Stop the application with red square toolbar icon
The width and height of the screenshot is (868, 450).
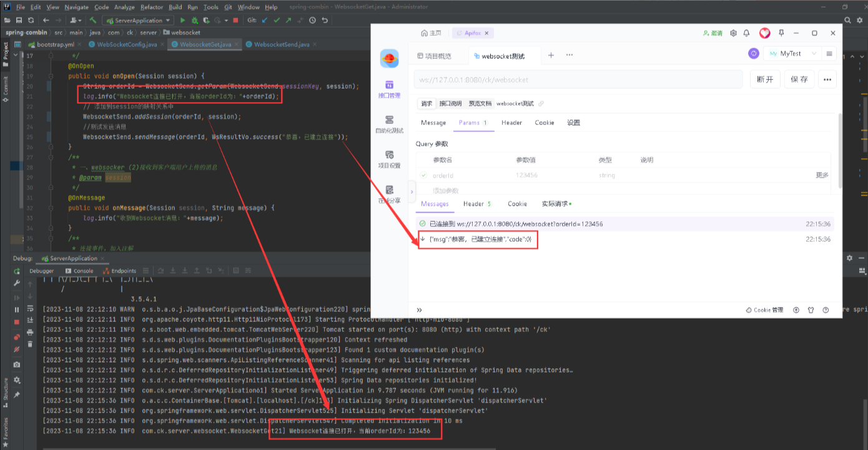(x=235, y=20)
